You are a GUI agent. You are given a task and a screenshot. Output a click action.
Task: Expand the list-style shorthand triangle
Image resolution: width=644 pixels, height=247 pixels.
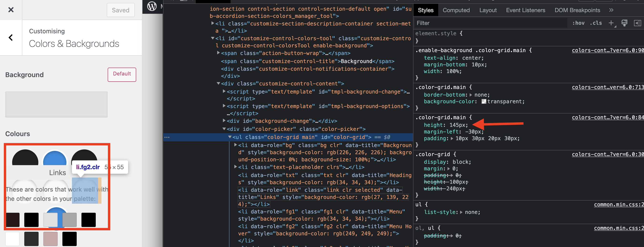tap(461, 212)
